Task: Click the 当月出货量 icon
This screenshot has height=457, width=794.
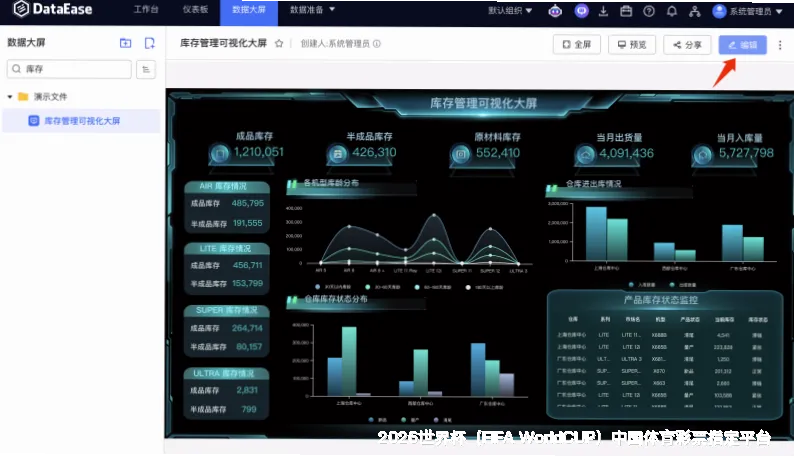Action: [586, 155]
